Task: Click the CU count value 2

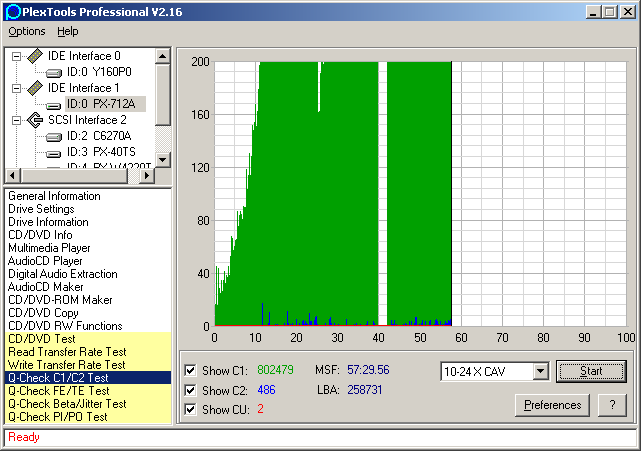Action: pos(260,408)
